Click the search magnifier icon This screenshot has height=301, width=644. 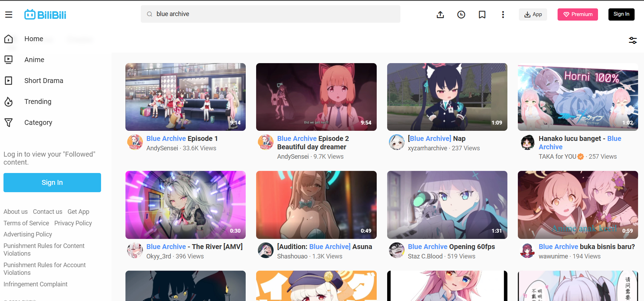pyautogui.click(x=149, y=14)
